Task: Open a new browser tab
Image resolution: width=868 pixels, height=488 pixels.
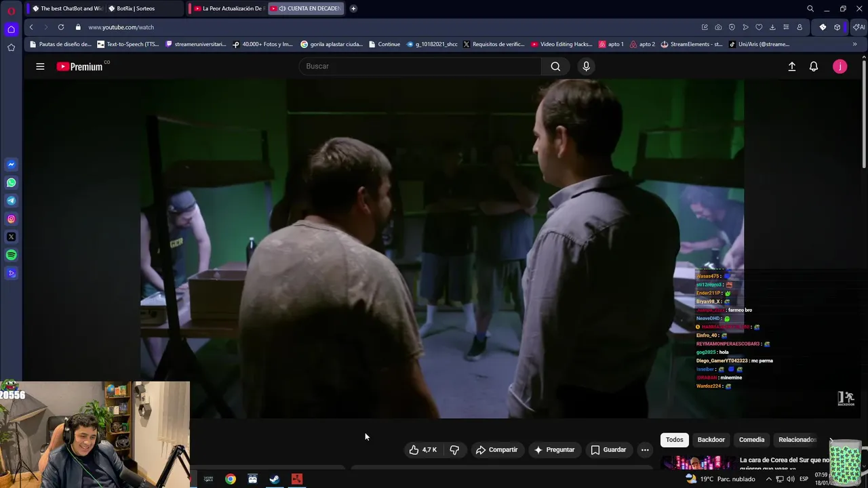Action: (353, 9)
